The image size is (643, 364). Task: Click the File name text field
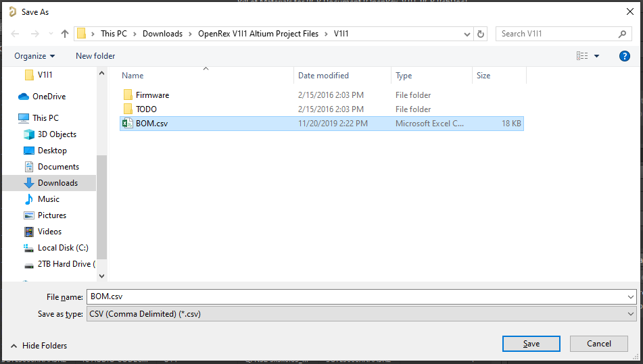point(358,296)
